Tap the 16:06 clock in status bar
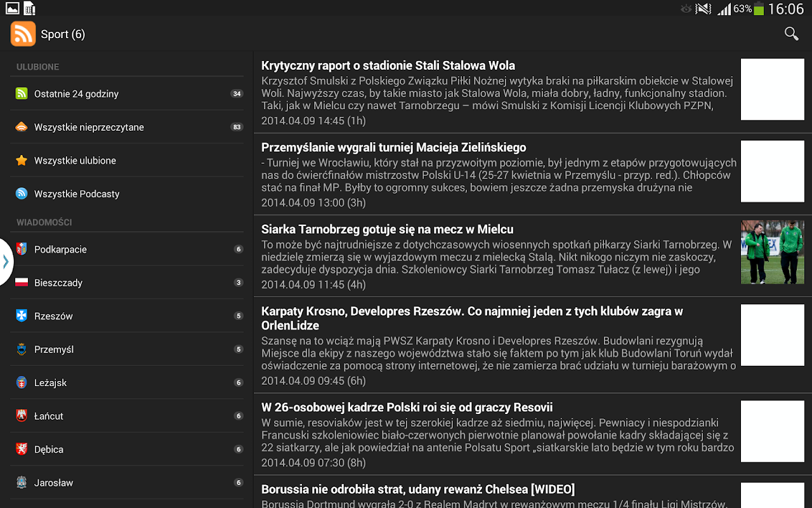 click(x=786, y=9)
